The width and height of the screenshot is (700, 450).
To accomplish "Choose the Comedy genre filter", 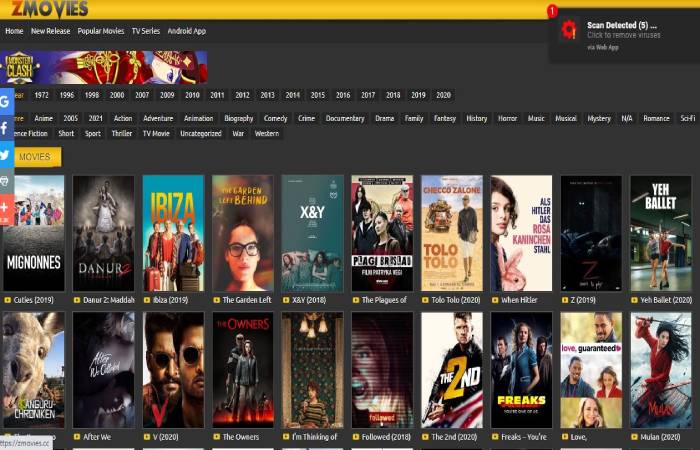I will [x=275, y=118].
